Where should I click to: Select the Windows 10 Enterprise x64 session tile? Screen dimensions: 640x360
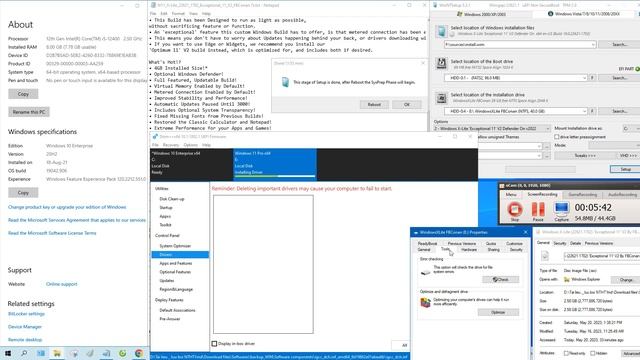(x=191, y=163)
